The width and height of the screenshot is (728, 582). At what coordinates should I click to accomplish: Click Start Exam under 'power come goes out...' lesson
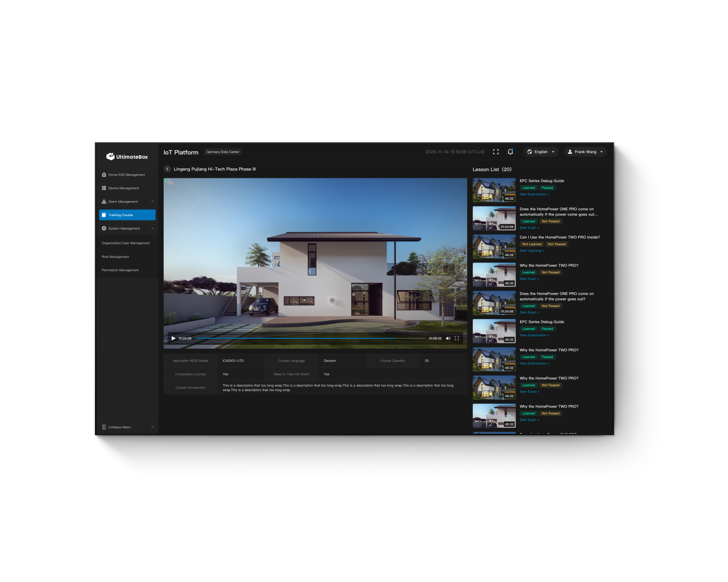click(529, 228)
